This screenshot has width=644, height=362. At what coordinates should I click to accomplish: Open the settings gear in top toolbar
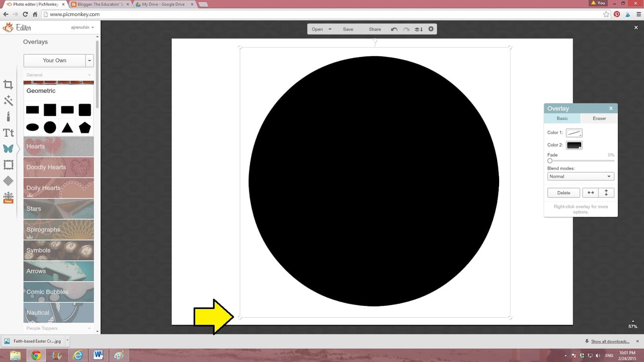[x=431, y=29]
